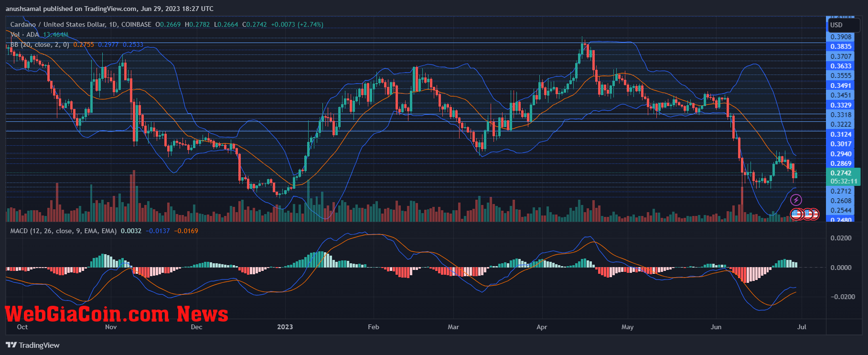Click the 0.3329 price level label

click(841, 105)
